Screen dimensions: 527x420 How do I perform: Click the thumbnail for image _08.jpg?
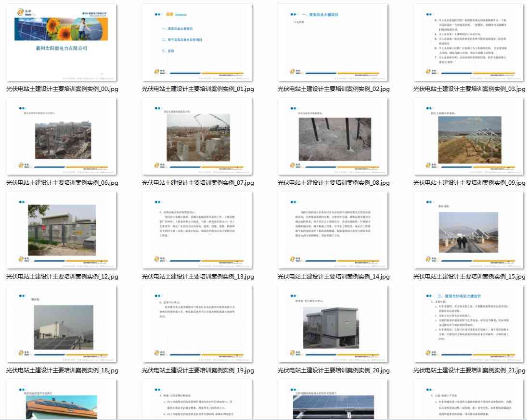click(333, 136)
